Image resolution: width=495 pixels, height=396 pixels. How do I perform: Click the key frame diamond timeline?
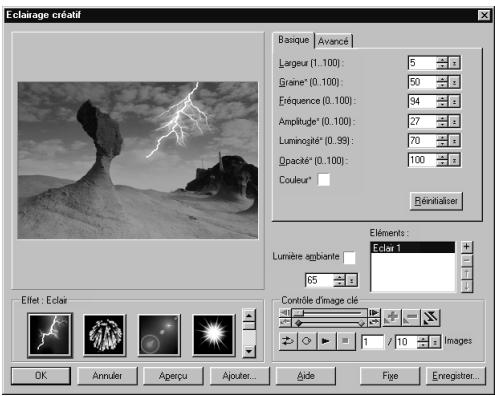click(x=330, y=323)
